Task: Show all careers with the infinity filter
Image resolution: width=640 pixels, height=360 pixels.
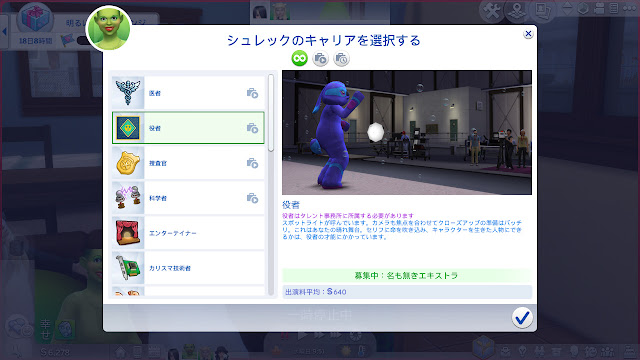Action: tap(299, 58)
